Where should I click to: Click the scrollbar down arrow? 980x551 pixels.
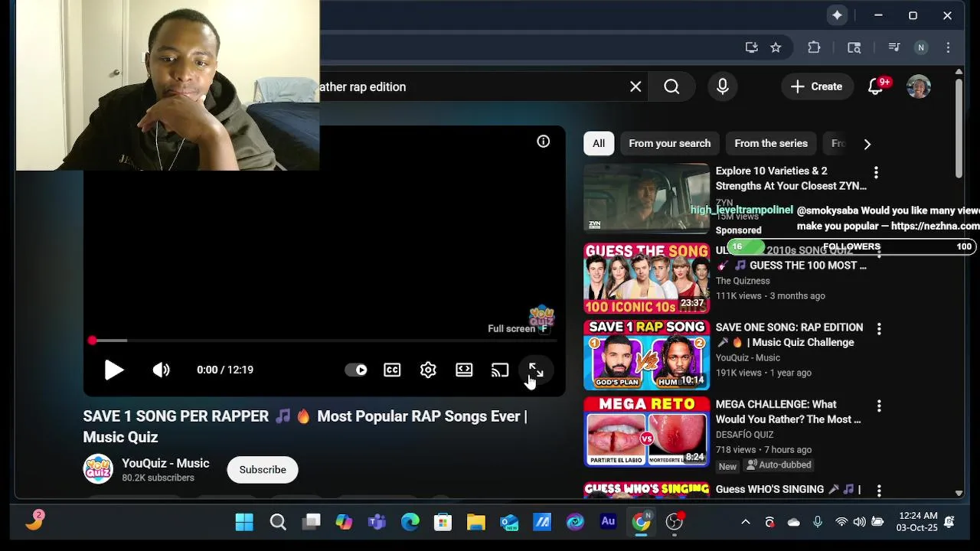pos(959,494)
